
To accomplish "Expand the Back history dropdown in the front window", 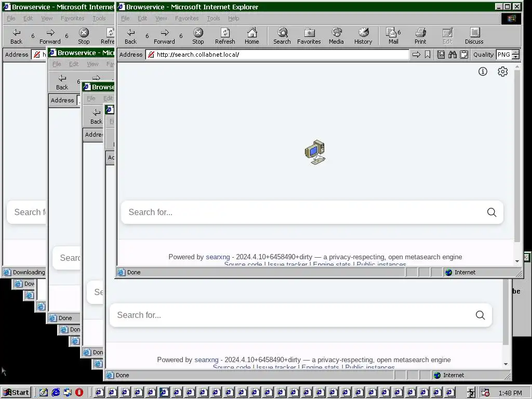I will click(x=147, y=36).
